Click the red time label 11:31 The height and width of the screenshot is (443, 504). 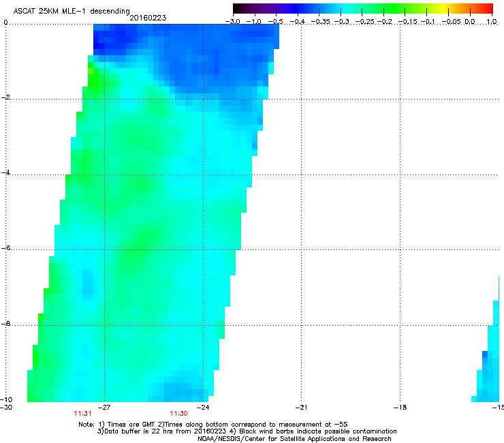[82, 414]
